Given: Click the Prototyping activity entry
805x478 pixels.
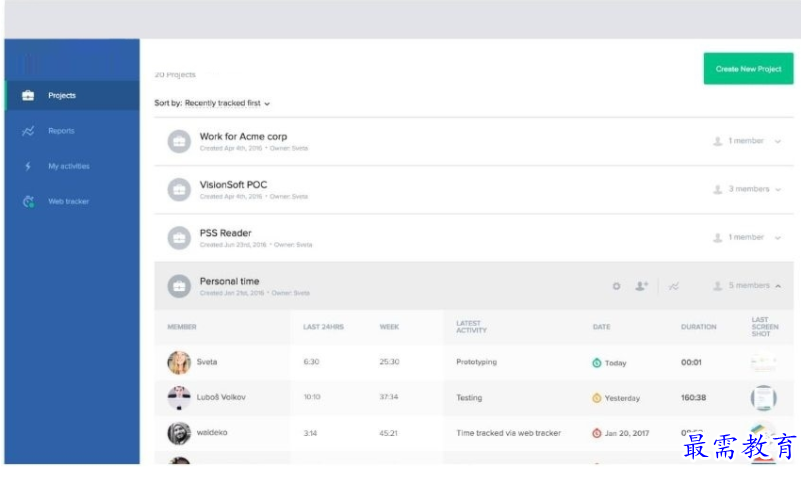Looking at the screenshot, I should [476, 362].
